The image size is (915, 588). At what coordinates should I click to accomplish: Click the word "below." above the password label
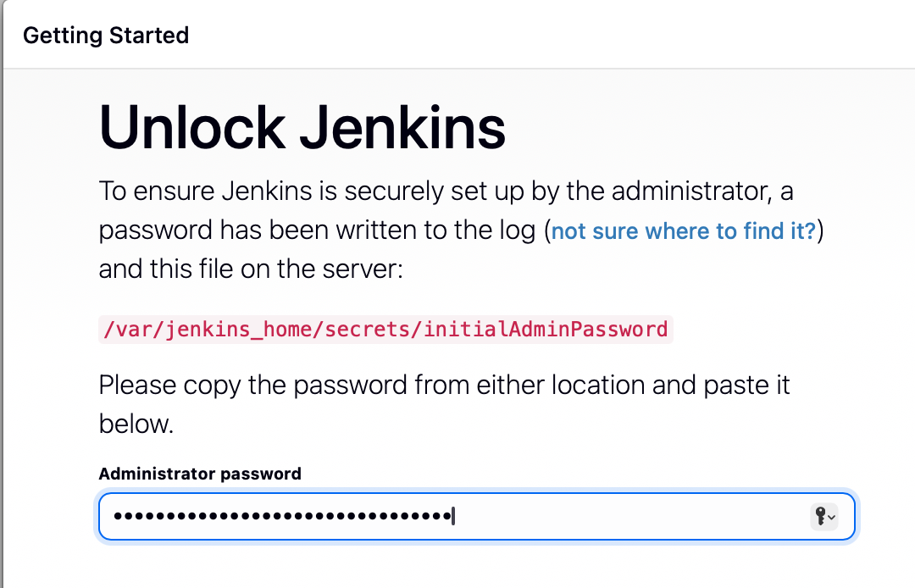(x=136, y=424)
